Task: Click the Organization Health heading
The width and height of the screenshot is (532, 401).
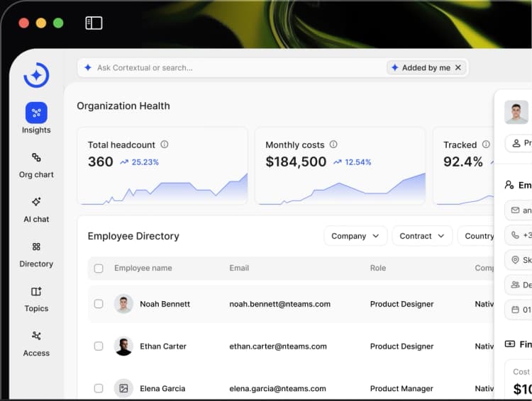Action: click(123, 106)
